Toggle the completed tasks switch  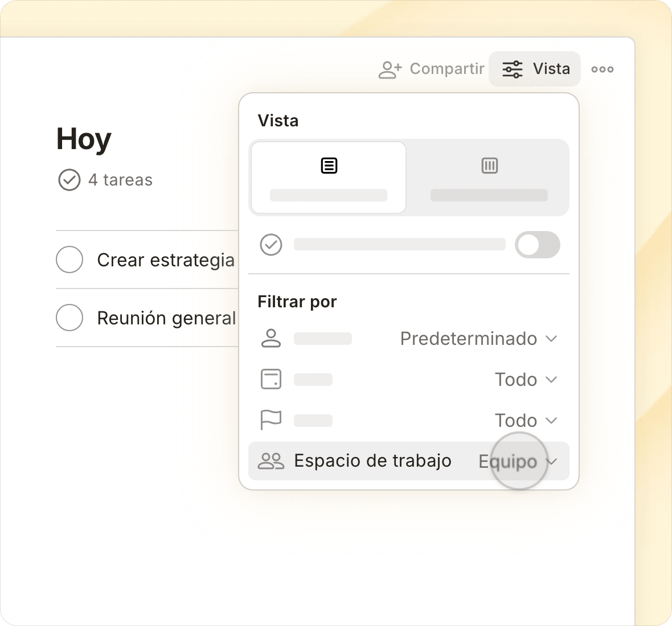click(x=538, y=245)
